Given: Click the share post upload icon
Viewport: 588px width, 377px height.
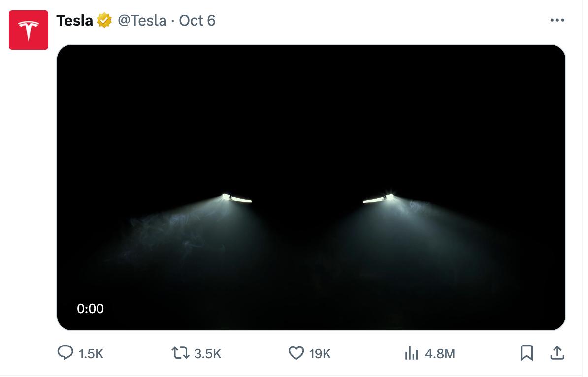Looking at the screenshot, I should coord(557,353).
